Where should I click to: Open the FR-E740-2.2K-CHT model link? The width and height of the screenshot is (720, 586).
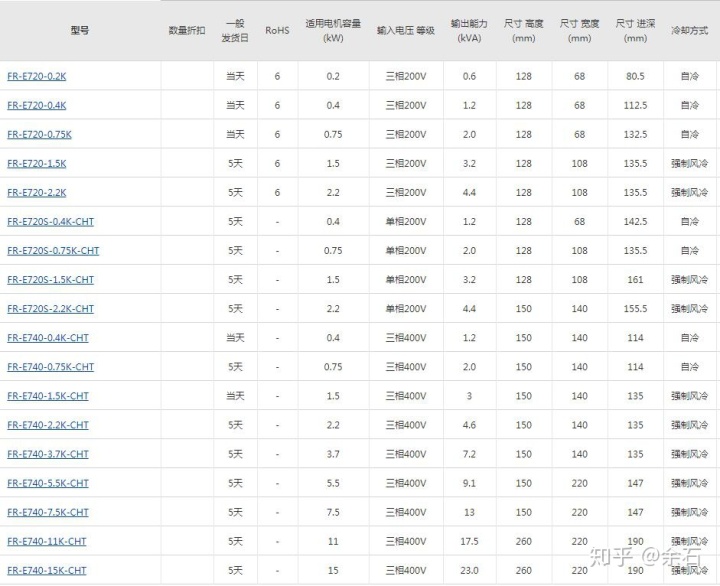[x=48, y=425]
